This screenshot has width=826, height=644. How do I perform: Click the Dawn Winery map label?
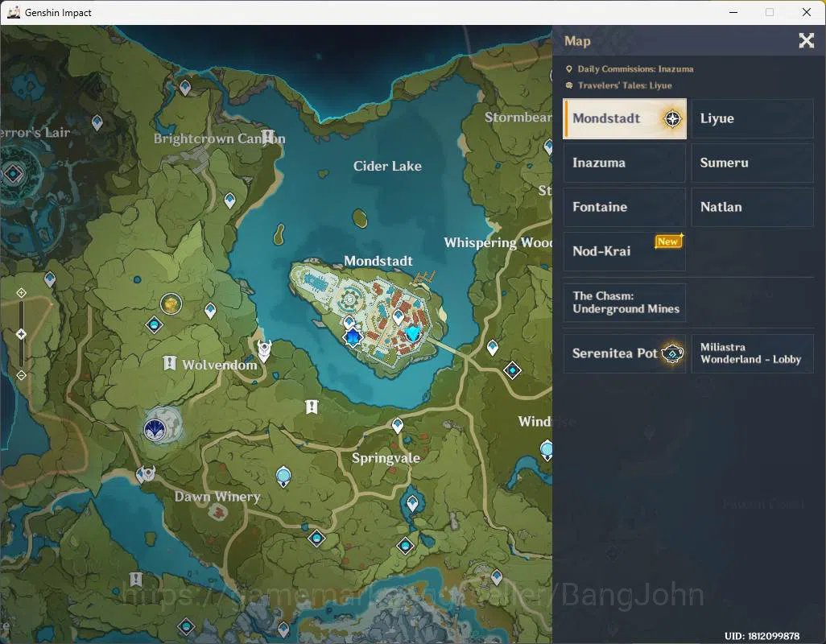point(217,497)
